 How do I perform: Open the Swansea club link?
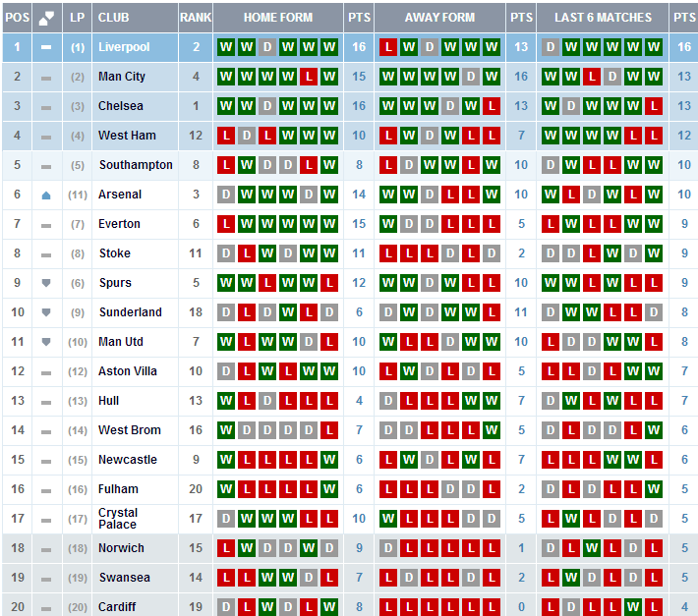125,578
